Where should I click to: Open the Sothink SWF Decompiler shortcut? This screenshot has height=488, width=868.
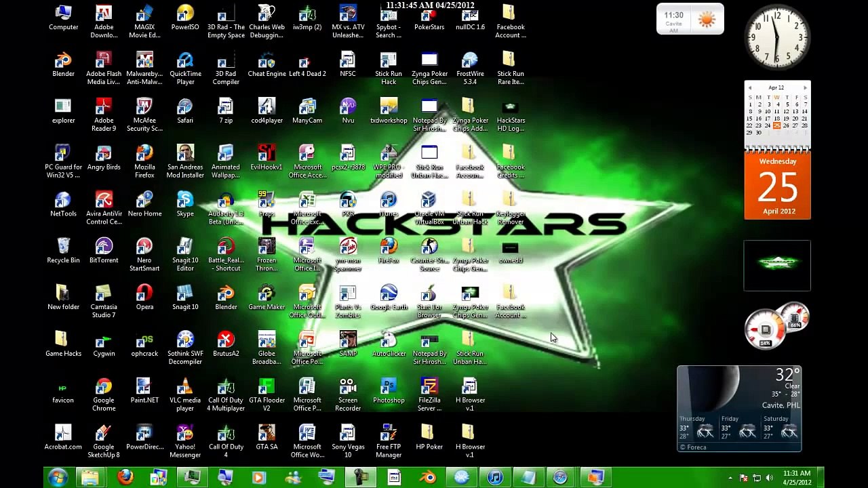click(x=185, y=349)
